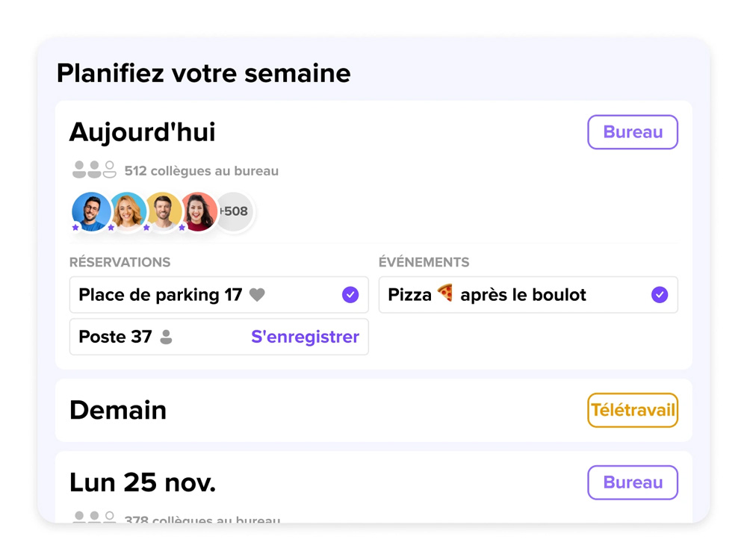Open the Place de parking 17 reservation
Viewport: 747px width, 560px height.
pos(219,295)
